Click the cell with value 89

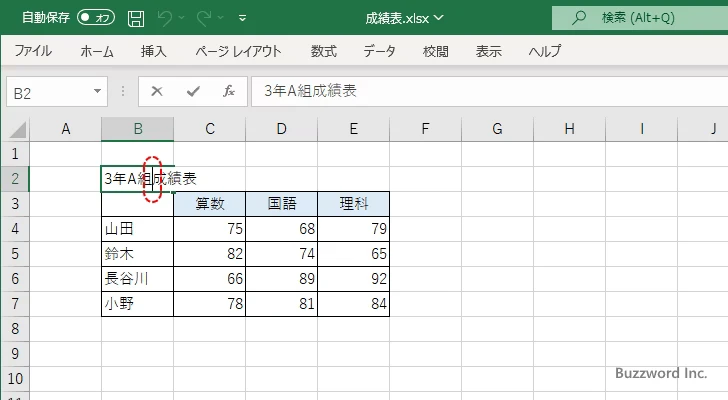pyautogui.click(x=282, y=279)
